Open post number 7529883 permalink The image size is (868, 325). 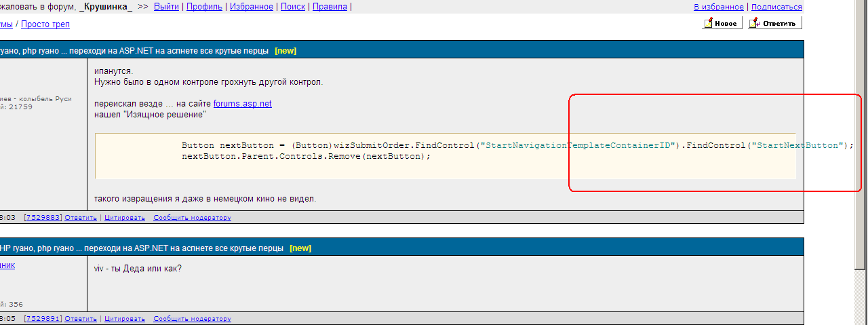click(x=43, y=218)
